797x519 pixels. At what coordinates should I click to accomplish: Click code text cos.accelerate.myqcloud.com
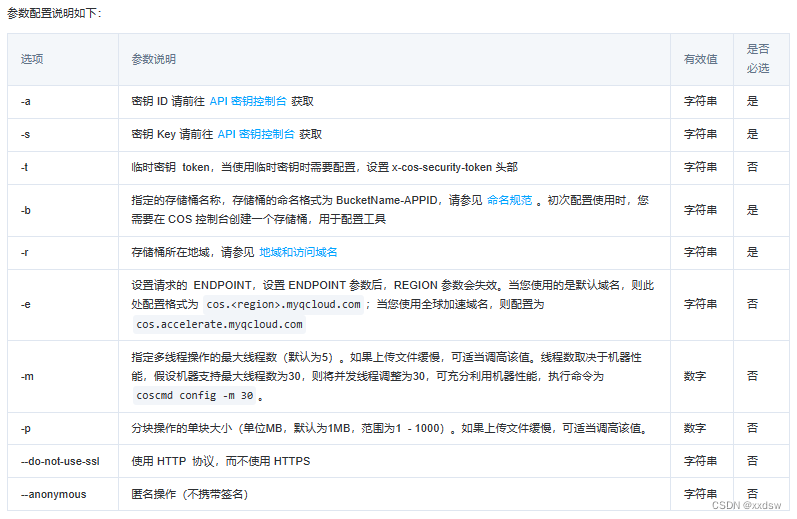click(x=219, y=324)
